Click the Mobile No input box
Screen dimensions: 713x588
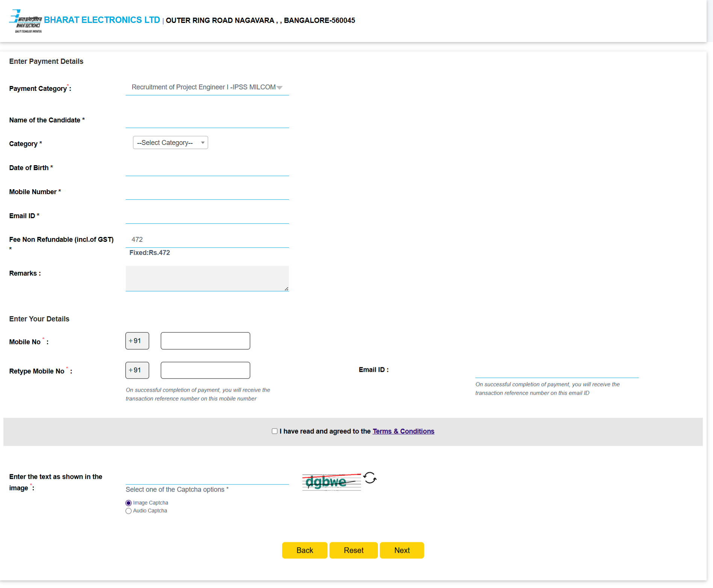(x=205, y=341)
